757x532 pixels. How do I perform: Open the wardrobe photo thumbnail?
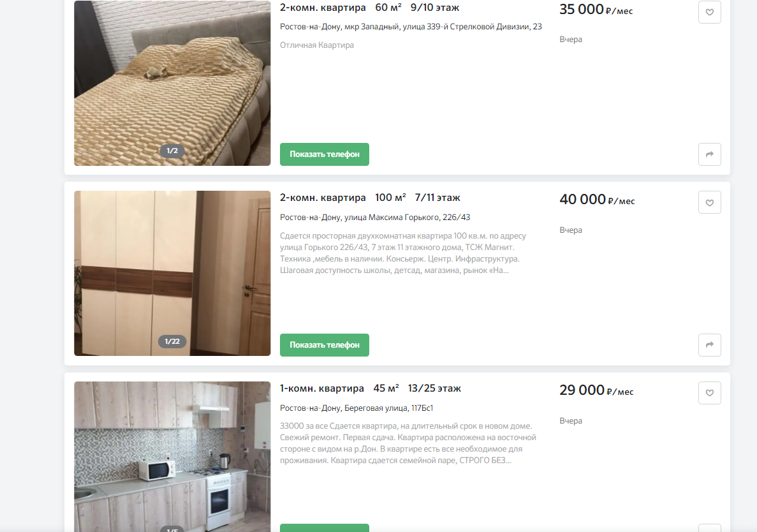coord(172,273)
